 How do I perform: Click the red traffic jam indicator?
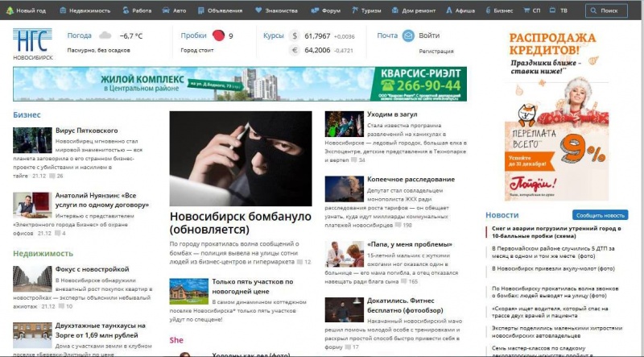tap(217, 36)
